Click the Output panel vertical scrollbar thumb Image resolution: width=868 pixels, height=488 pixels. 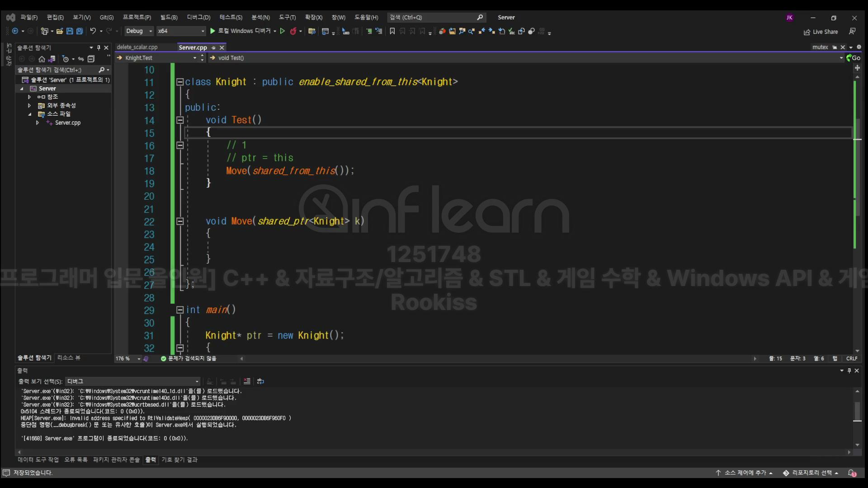[x=857, y=411]
